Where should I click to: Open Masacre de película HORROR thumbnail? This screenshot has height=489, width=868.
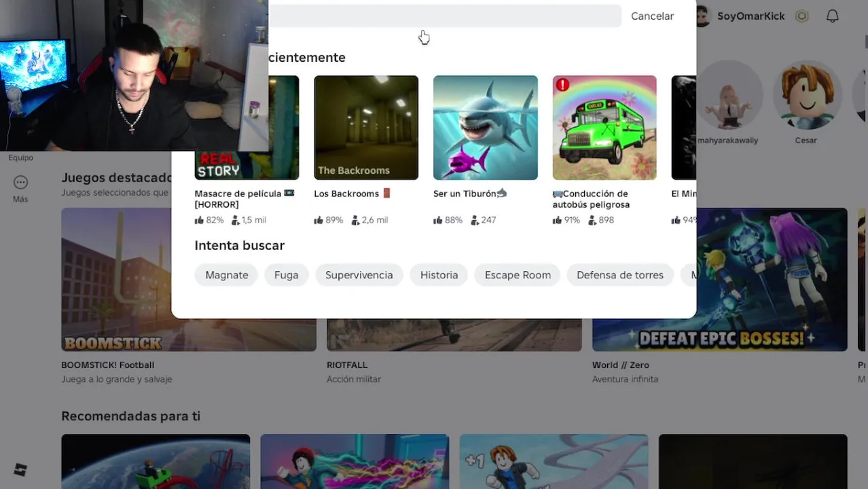click(247, 165)
